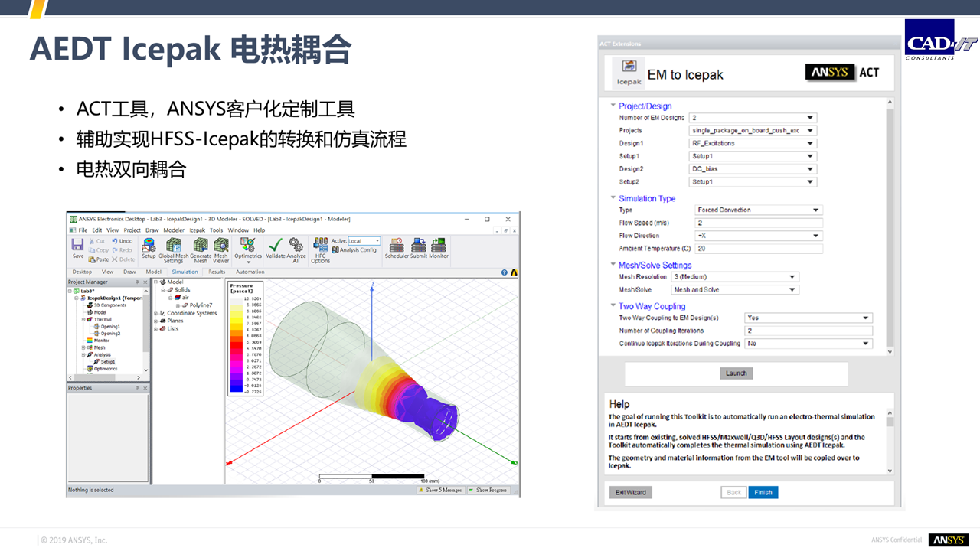Click the Icepak icon in ACT header
Screen dimensions: 980x551
(x=629, y=71)
